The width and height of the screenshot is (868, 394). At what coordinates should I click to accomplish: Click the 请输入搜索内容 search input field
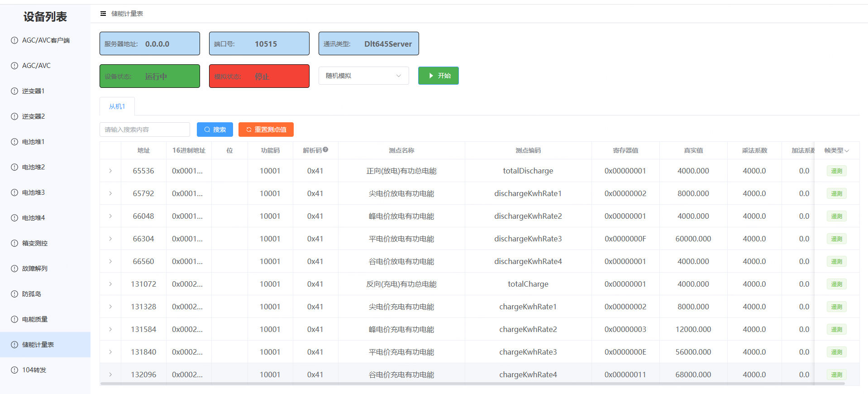click(145, 130)
